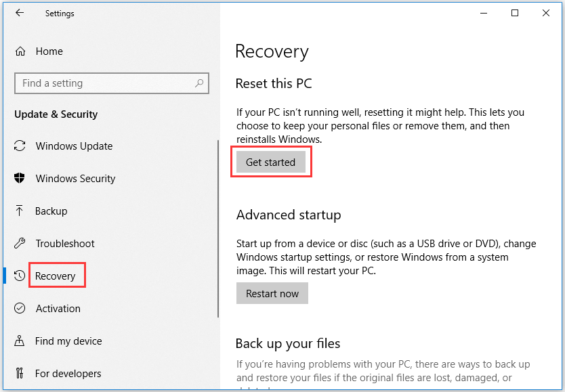Maximize the Settings window
Image resolution: width=565 pixels, height=392 pixels.
pyautogui.click(x=515, y=14)
